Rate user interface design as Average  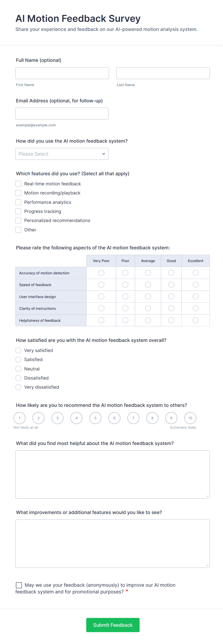pyautogui.click(x=148, y=297)
